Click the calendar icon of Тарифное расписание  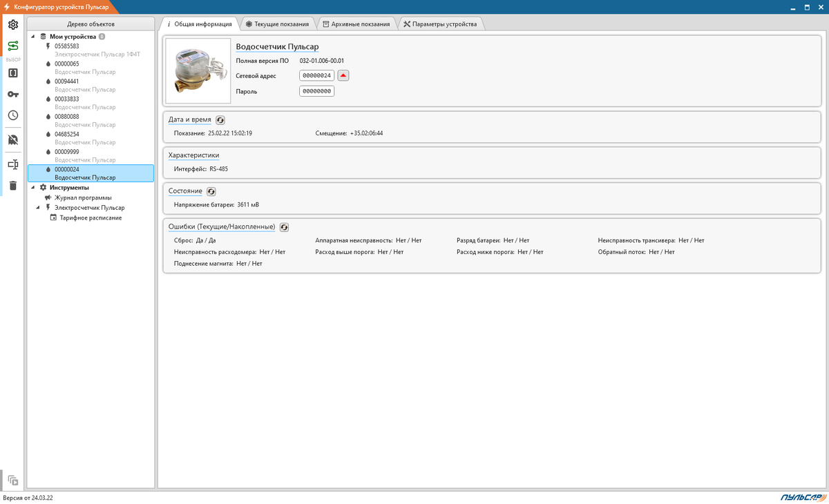[x=53, y=217]
